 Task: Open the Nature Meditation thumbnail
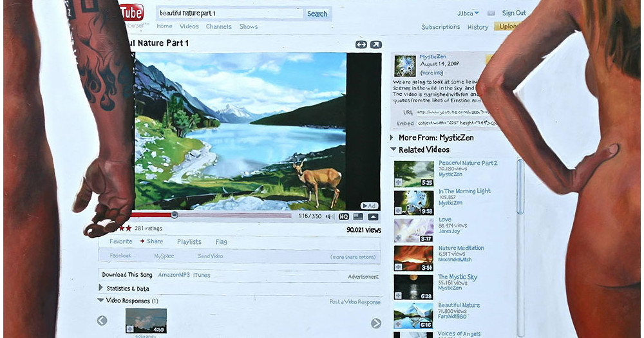pos(413,259)
